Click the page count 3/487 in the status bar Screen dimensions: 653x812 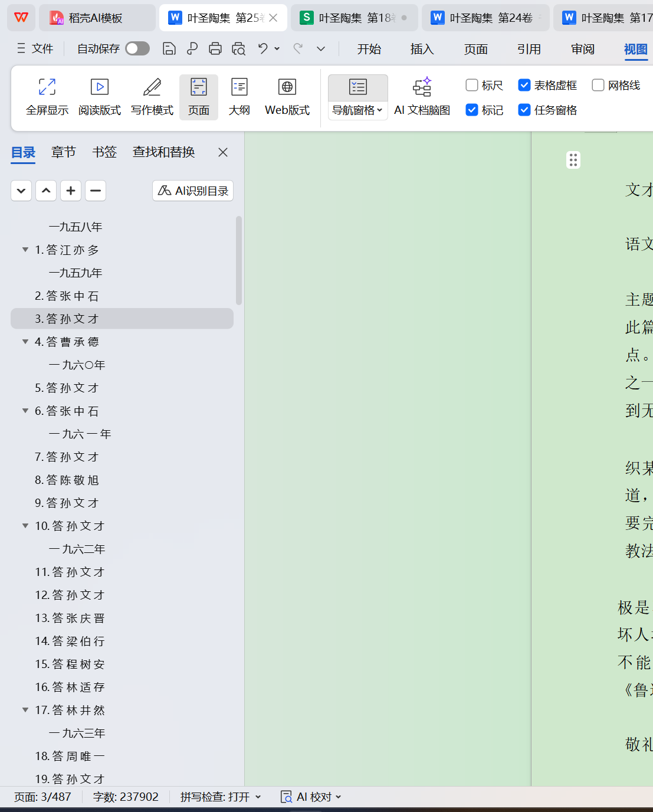pyautogui.click(x=42, y=797)
